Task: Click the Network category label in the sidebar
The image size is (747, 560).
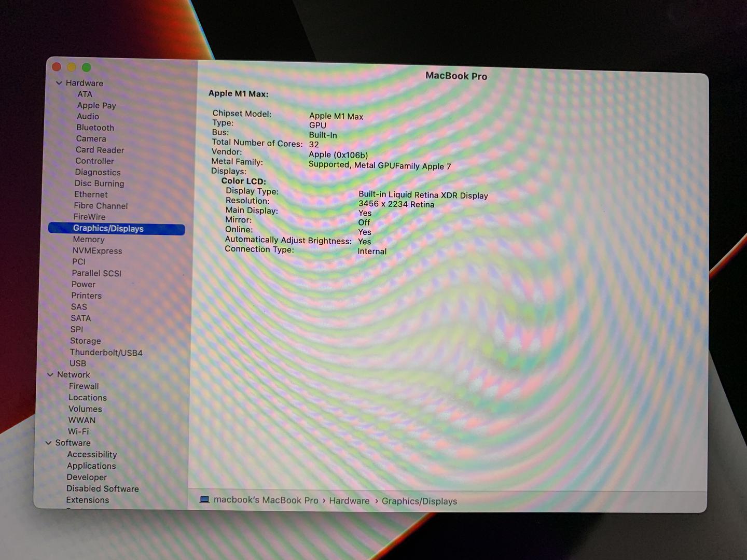Action: pyautogui.click(x=74, y=375)
